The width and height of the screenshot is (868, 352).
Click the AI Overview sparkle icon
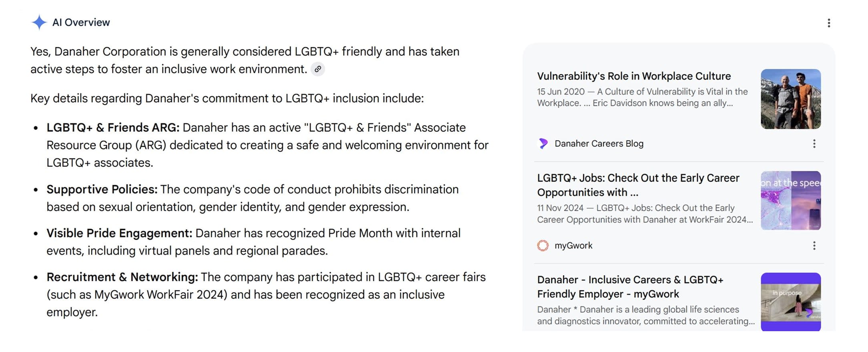pyautogui.click(x=39, y=22)
